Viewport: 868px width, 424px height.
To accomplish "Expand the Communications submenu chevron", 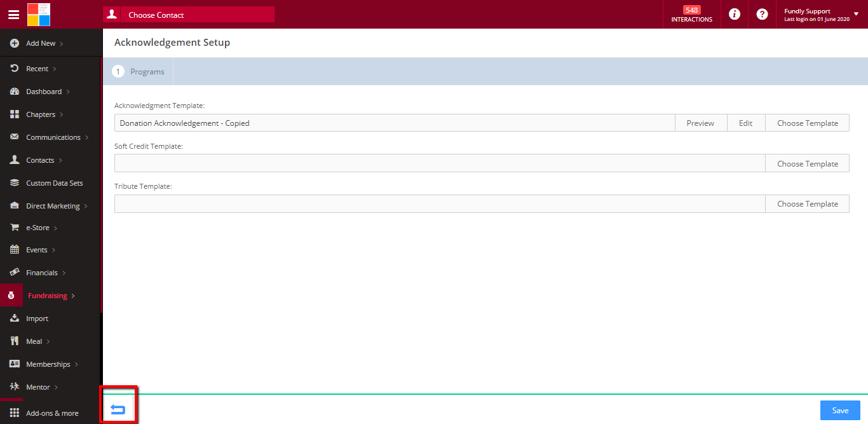I will 86,138.
